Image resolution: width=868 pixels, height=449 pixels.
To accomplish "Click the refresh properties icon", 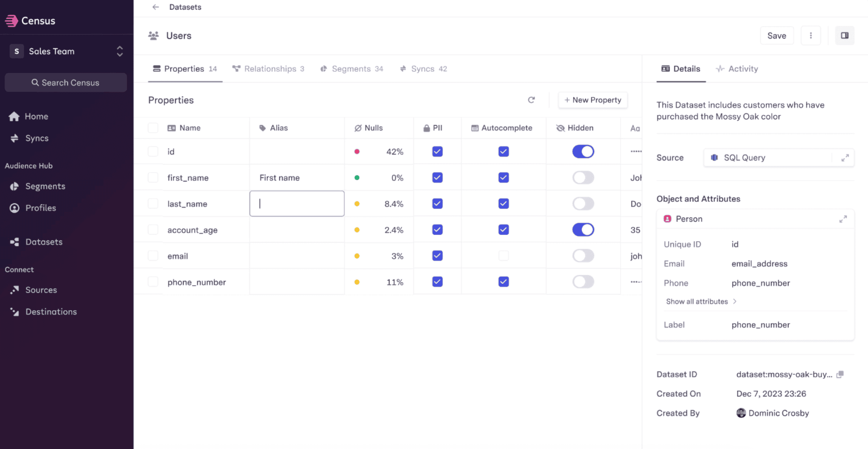I will click(x=531, y=100).
